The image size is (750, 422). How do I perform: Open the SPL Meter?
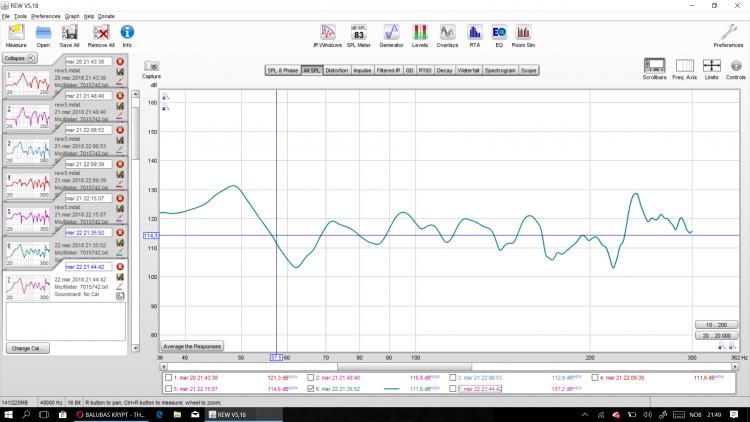pos(358,36)
